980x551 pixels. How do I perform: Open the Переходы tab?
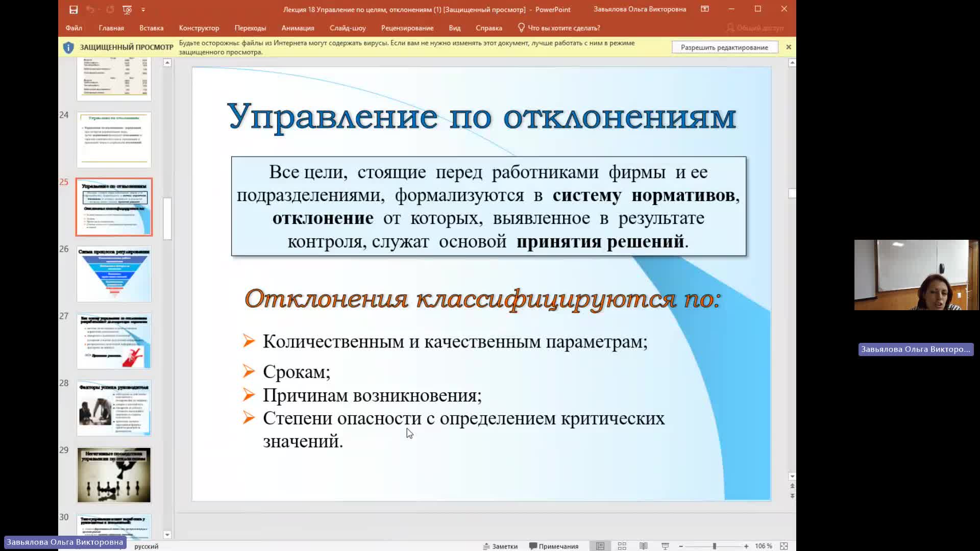tap(250, 28)
